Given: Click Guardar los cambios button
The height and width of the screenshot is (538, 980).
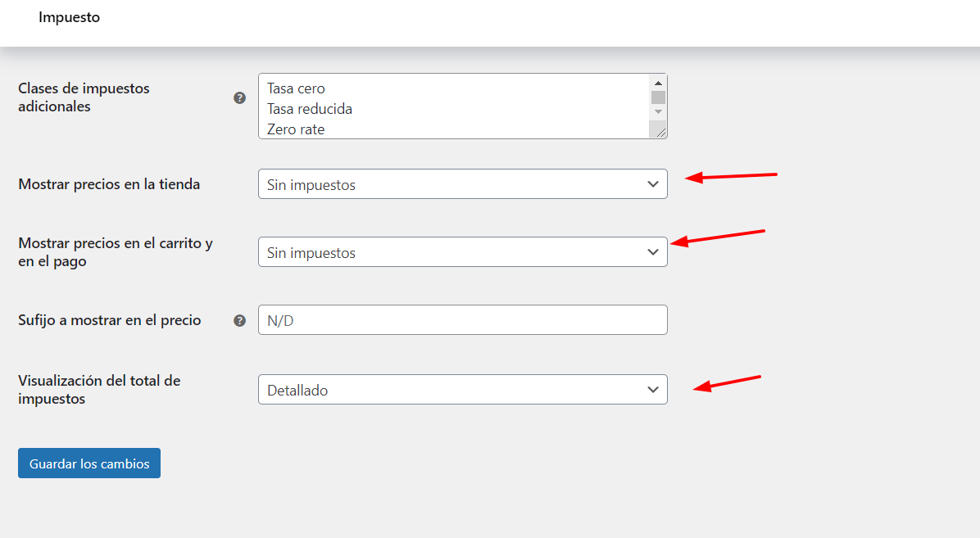Looking at the screenshot, I should click(89, 463).
